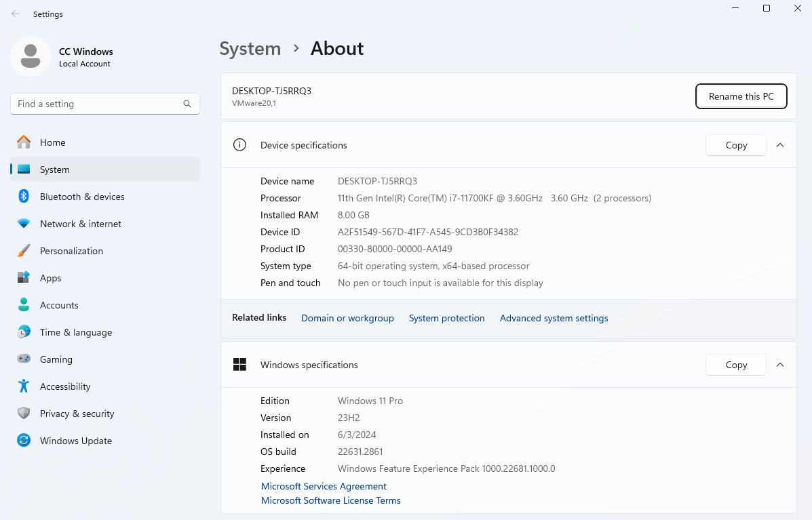Open Microsoft Services Agreement link
This screenshot has height=520, width=812.
tap(324, 486)
